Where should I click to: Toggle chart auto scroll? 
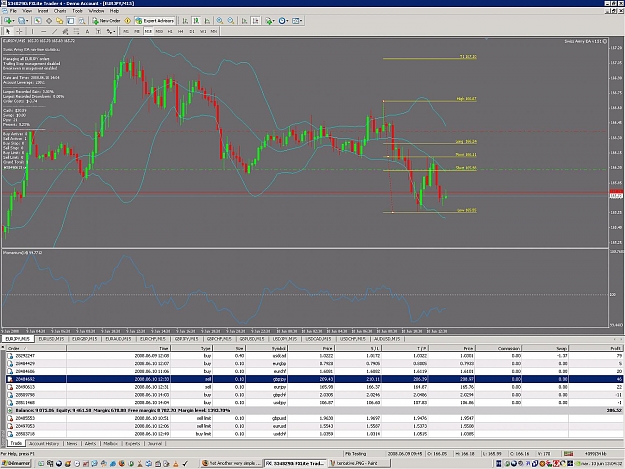coord(244,21)
